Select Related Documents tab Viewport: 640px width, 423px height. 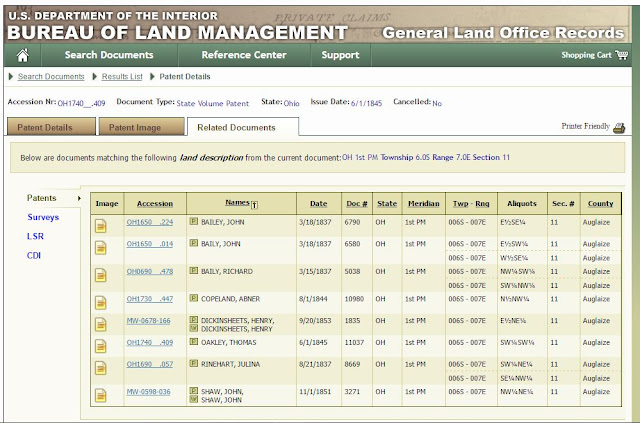(242, 127)
